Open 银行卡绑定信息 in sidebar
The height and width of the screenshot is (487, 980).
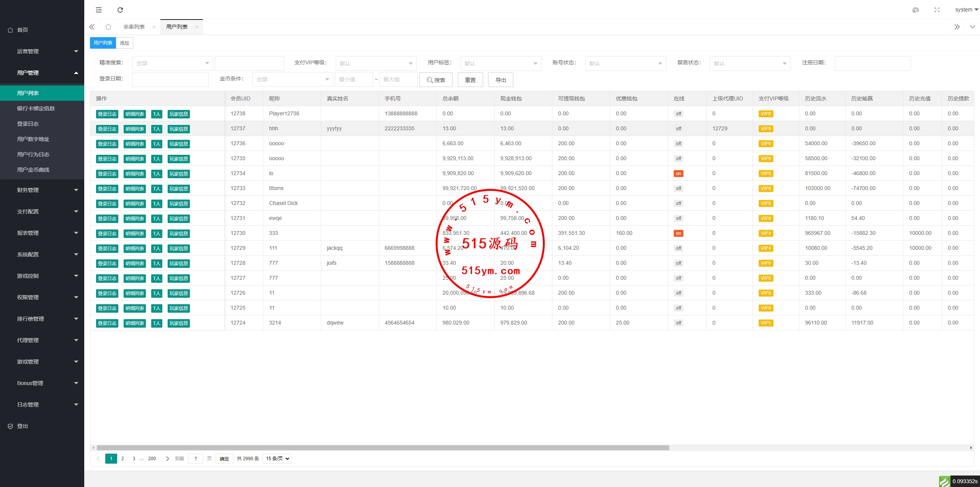[36, 108]
